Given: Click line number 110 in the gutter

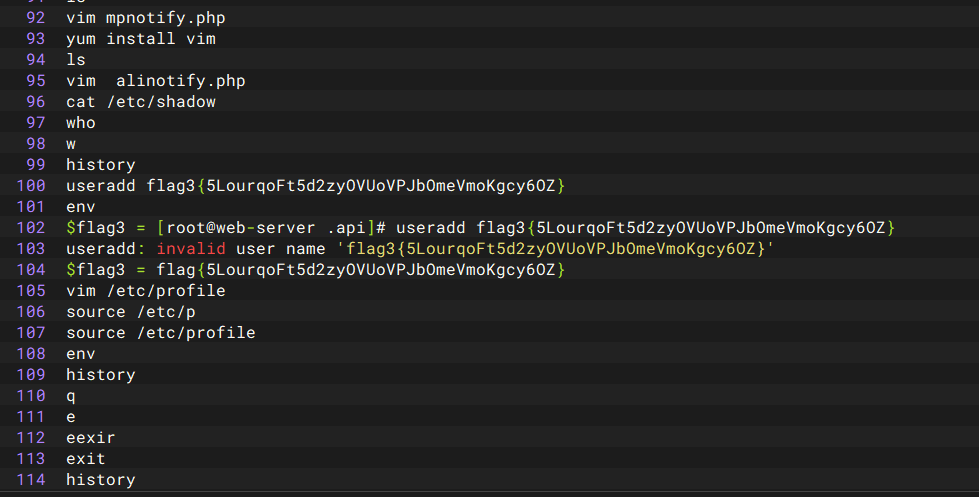Looking at the screenshot, I should tap(31, 396).
